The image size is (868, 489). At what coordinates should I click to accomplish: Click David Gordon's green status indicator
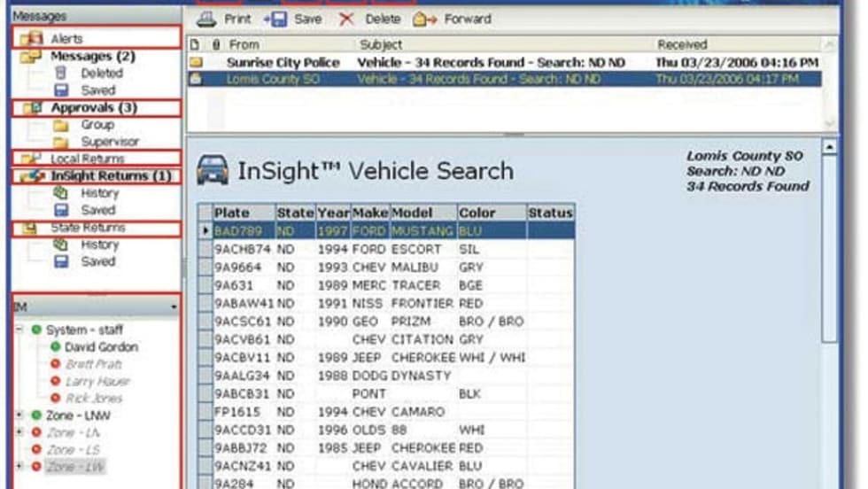[55, 347]
